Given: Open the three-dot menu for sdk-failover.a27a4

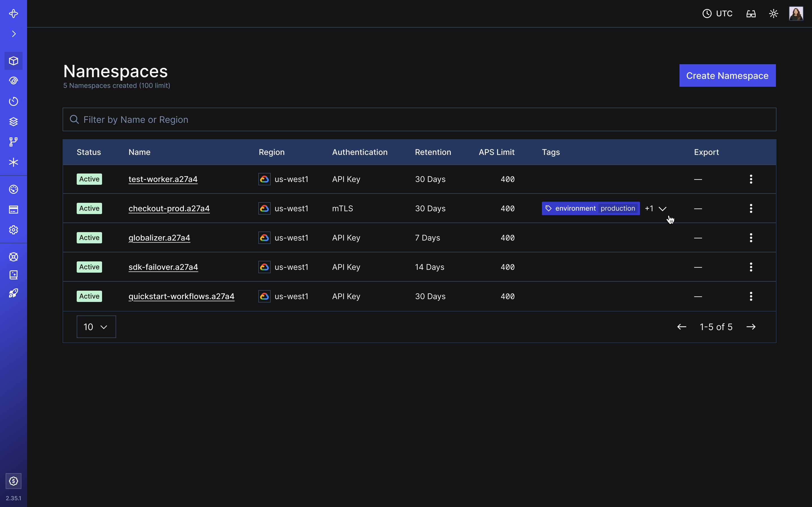Looking at the screenshot, I should click(751, 266).
